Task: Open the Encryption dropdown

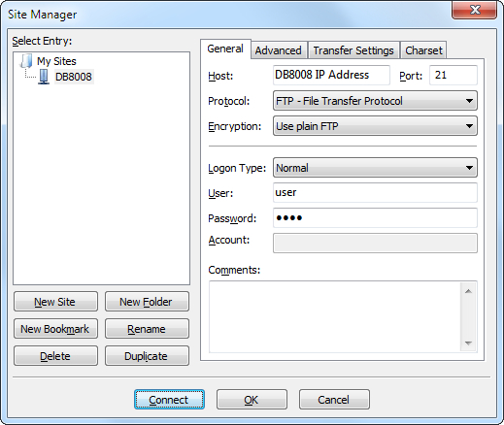Action: click(375, 126)
